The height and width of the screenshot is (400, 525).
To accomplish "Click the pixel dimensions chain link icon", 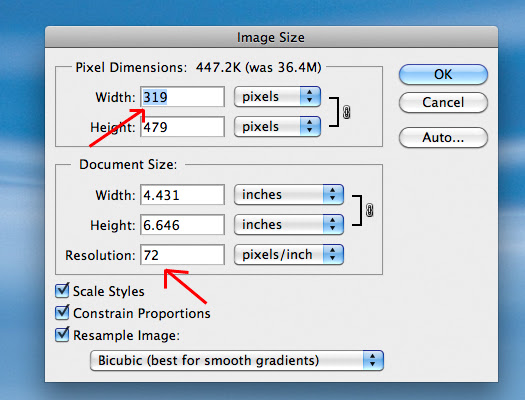I will point(347,112).
